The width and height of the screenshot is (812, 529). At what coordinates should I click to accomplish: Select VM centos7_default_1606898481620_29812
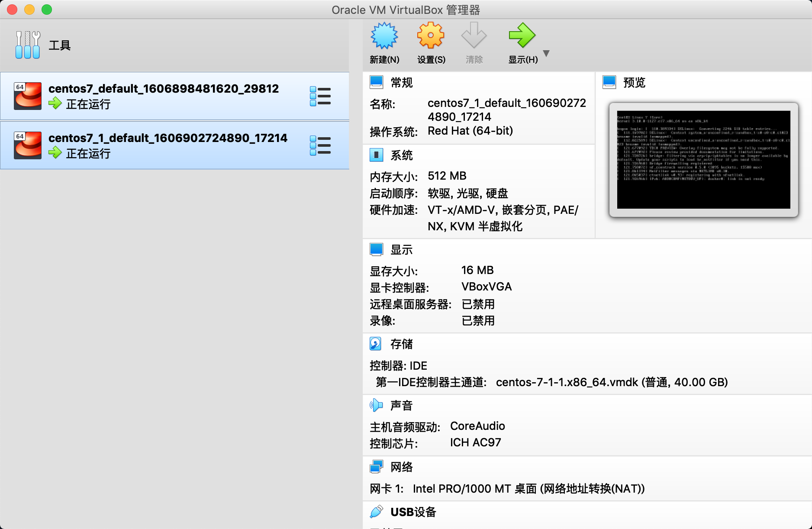(174, 96)
